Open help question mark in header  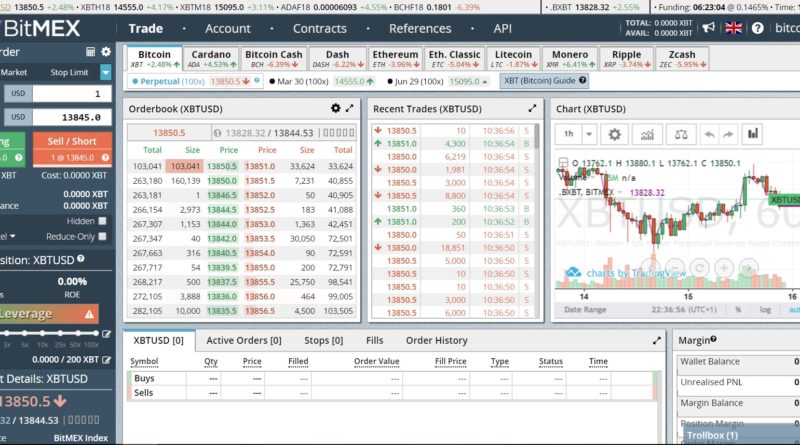[758, 28]
